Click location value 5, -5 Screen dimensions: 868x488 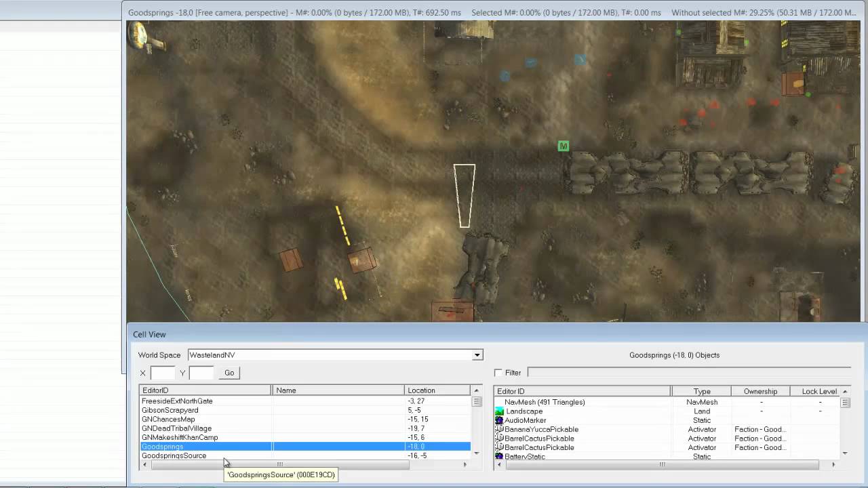pos(414,410)
